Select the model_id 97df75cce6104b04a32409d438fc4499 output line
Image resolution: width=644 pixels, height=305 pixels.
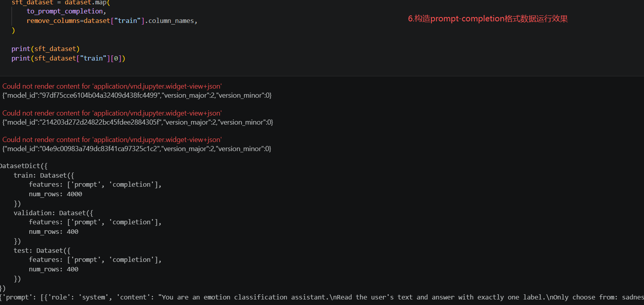tap(137, 95)
